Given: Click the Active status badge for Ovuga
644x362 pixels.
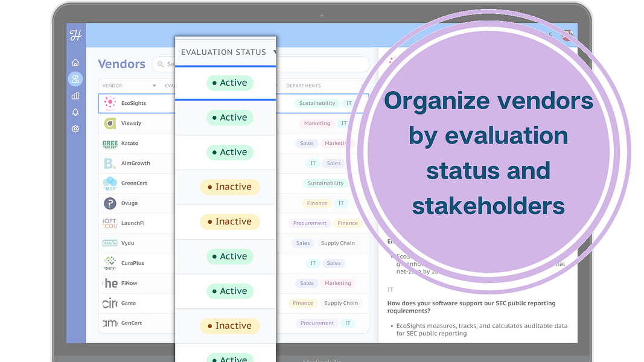Looking at the screenshot, I should pos(230,256).
